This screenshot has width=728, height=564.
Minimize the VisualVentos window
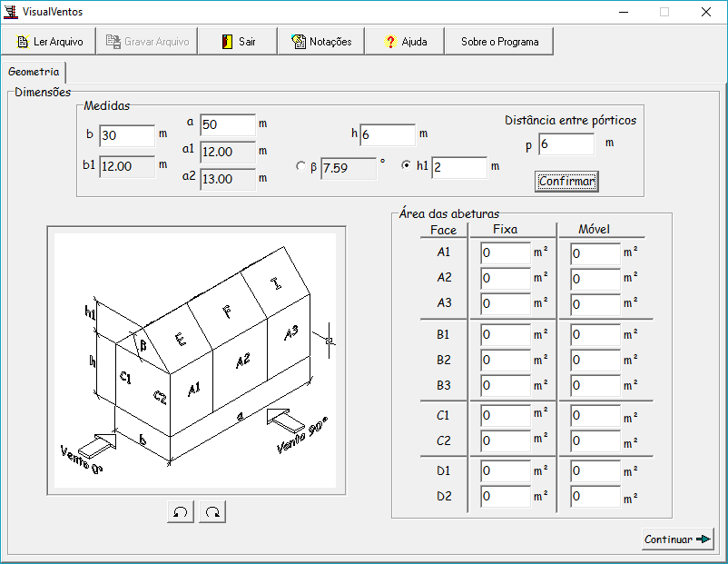tap(624, 12)
